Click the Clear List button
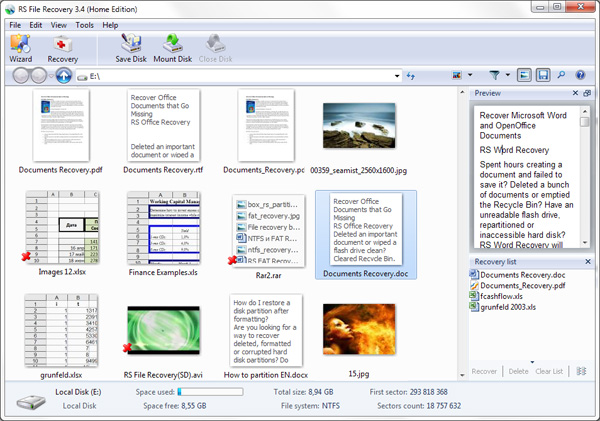The width and height of the screenshot is (600, 421). tap(549, 371)
